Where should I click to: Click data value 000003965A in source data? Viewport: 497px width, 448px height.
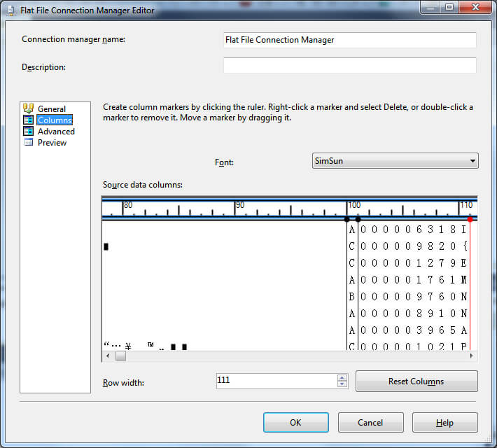(414, 330)
